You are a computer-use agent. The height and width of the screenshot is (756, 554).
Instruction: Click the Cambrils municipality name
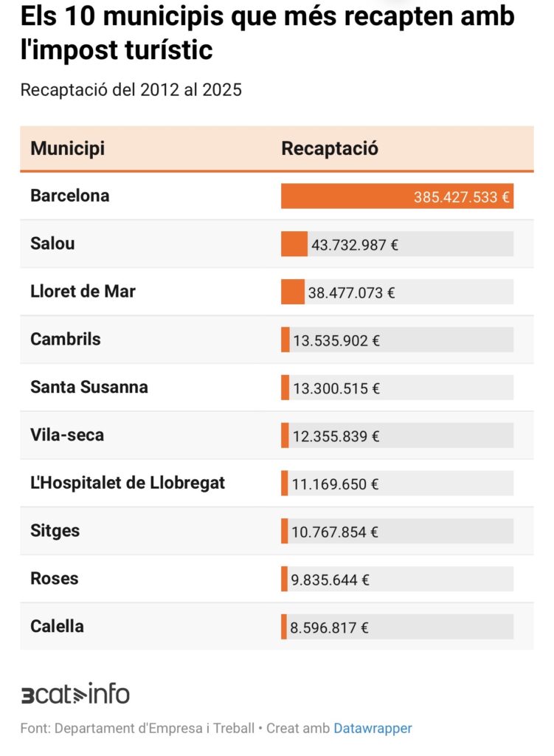66,340
